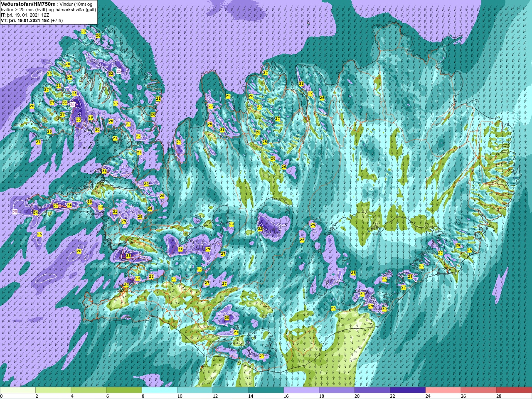This screenshot has height=399, width=532.
Task: Click the yellow '37' peak gust label
Action: tap(56, 206)
